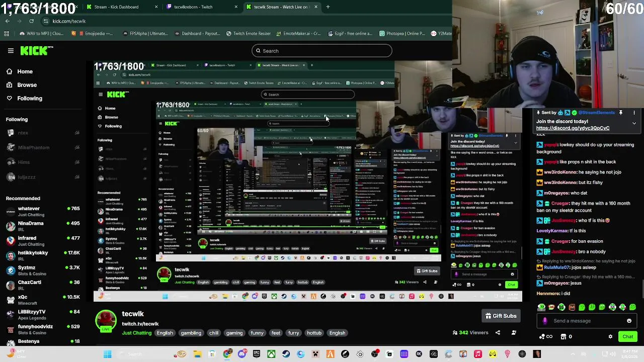
Task: Open Xbox app from the taskbar
Action: (x=271, y=354)
